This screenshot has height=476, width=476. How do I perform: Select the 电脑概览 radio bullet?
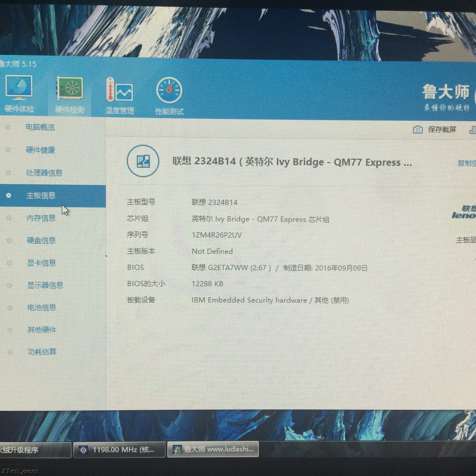8,127
